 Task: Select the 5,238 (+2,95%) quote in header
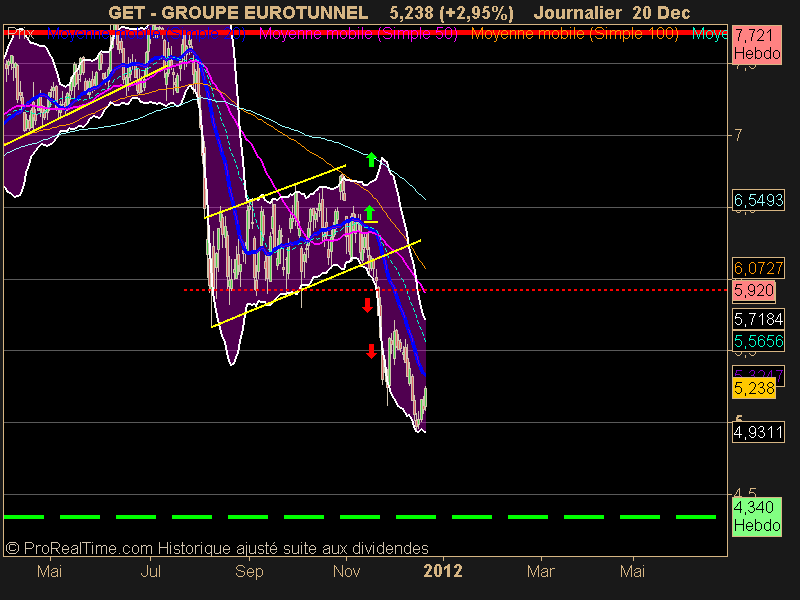[452, 12]
